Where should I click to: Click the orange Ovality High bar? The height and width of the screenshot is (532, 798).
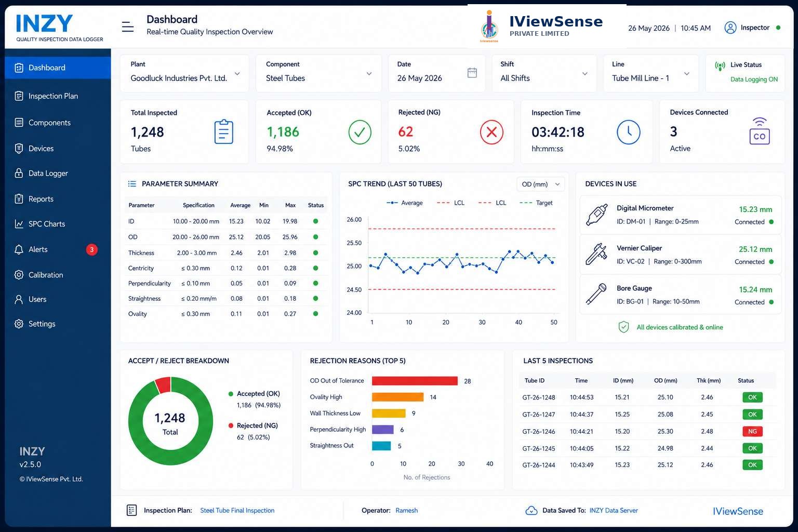(x=398, y=397)
